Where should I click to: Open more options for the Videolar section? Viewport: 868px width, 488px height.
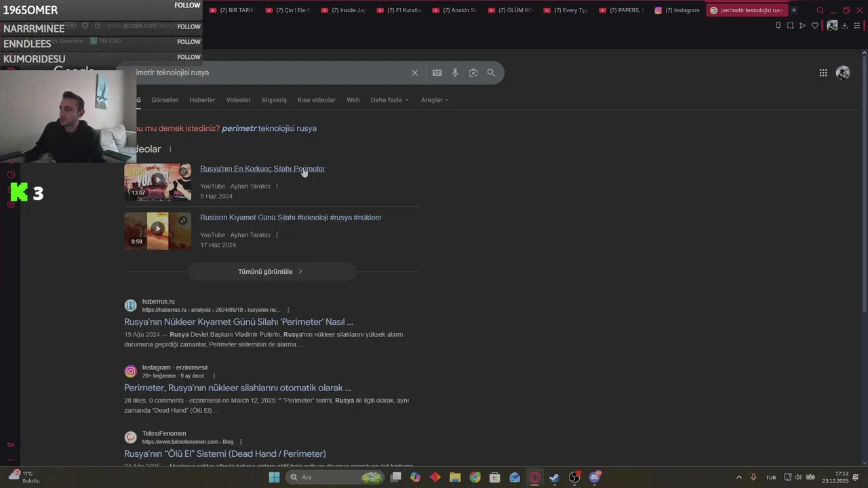tap(170, 149)
